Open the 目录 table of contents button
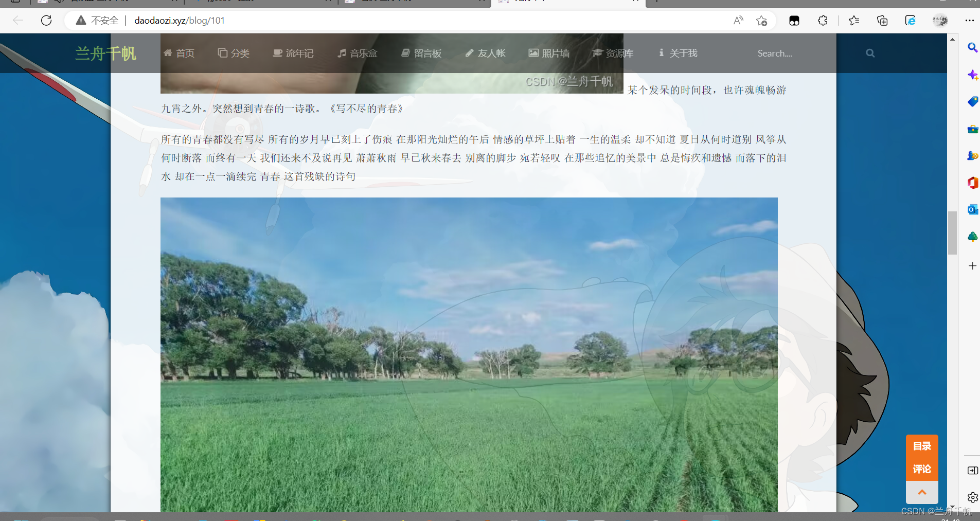This screenshot has height=521, width=980. click(921, 446)
